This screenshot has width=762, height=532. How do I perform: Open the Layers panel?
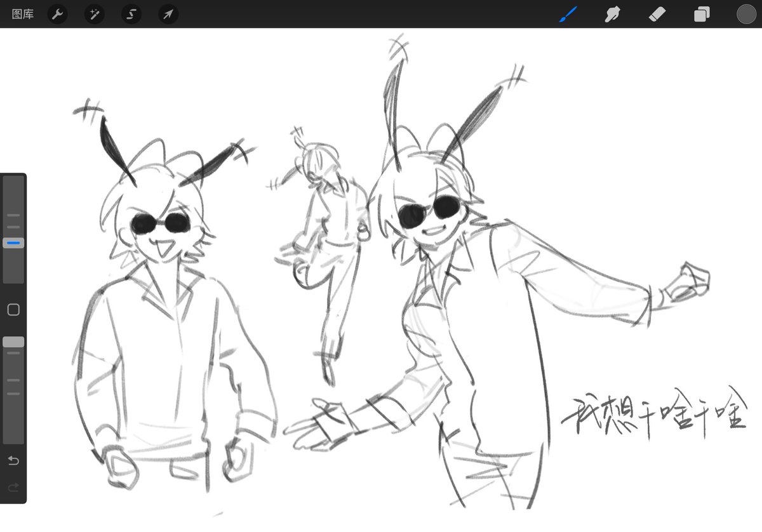click(702, 14)
